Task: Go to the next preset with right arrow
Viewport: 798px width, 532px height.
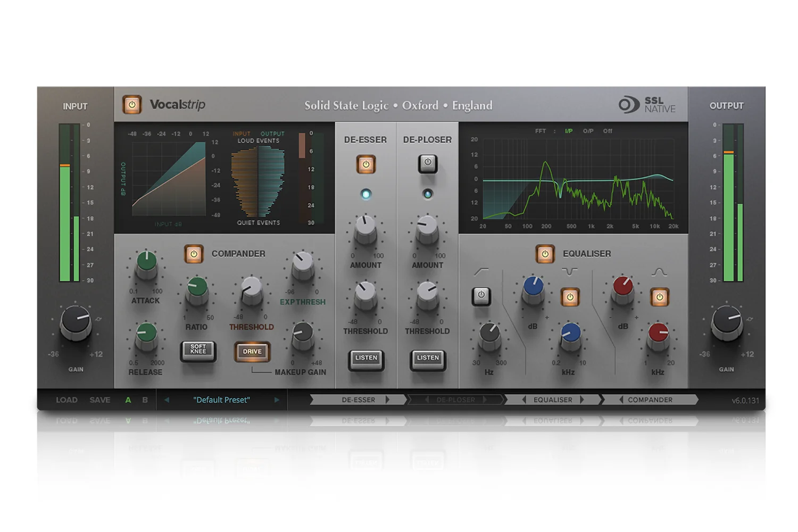Action: pos(277,400)
